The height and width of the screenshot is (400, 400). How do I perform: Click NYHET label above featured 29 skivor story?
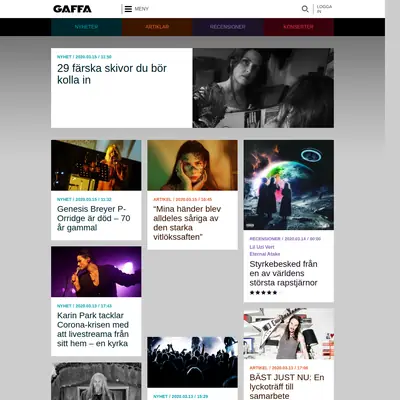point(64,57)
